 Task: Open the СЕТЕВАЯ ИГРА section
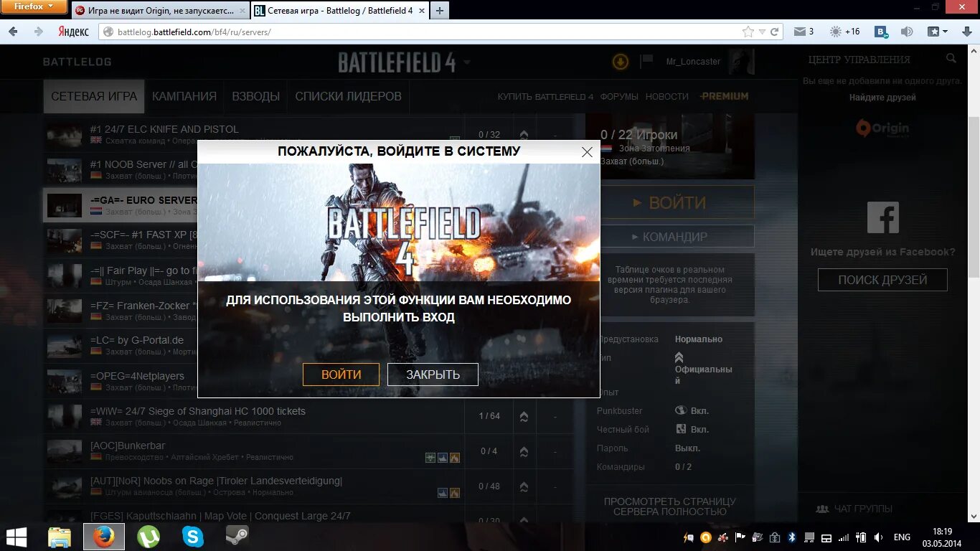94,96
